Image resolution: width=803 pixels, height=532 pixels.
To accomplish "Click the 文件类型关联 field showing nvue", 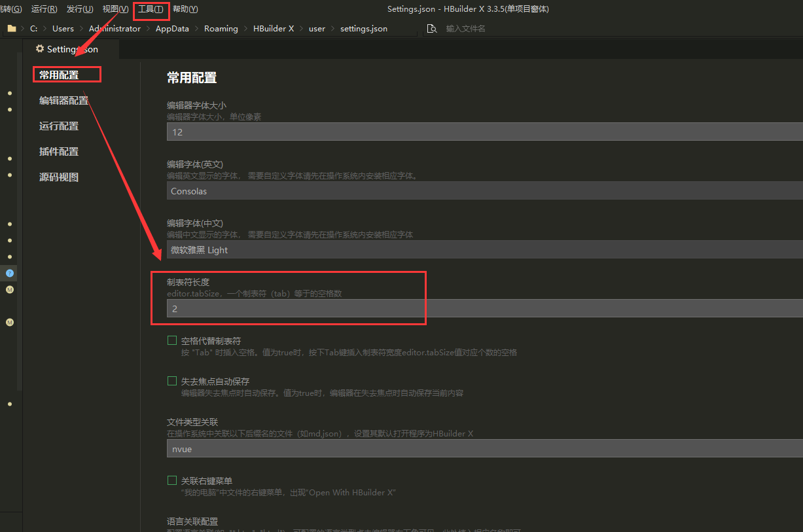I will pos(485,449).
